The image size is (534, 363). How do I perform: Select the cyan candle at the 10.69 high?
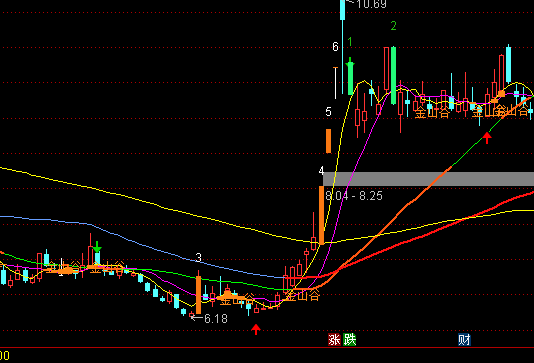[343, 10]
